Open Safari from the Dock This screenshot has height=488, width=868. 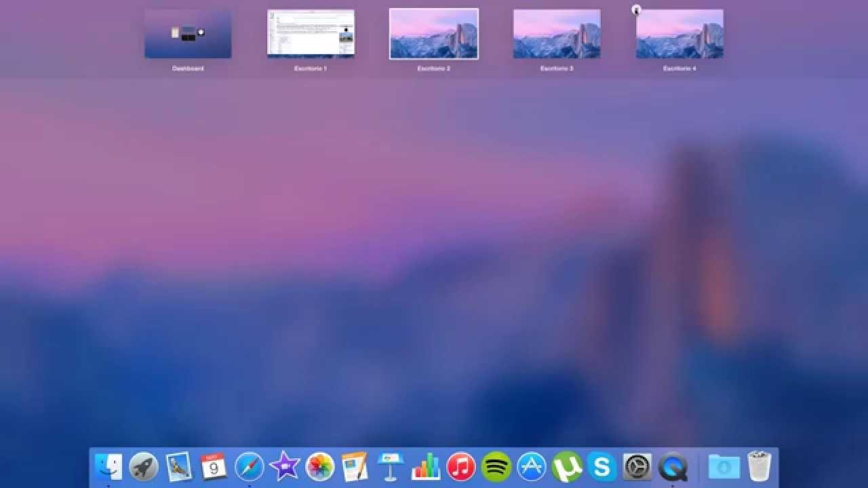click(x=249, y=466)
